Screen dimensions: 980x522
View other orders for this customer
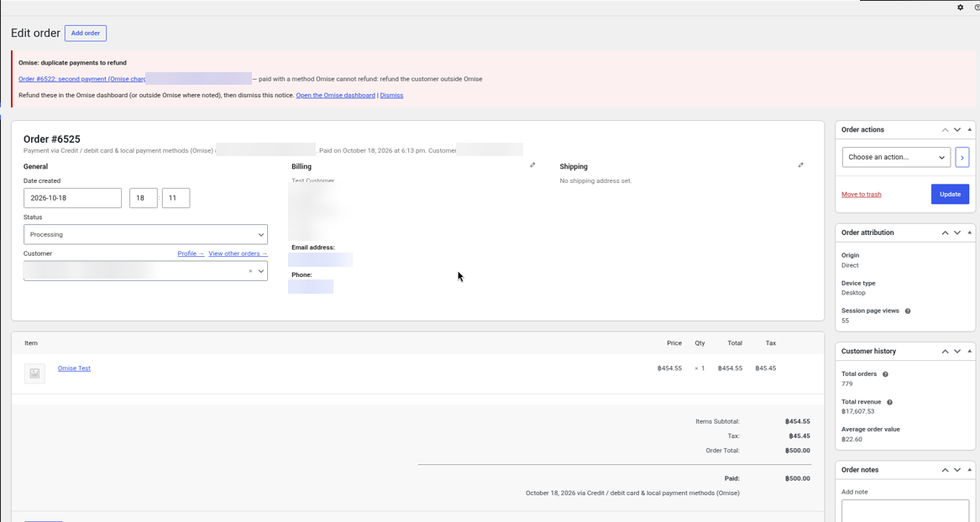tap(238, 253)
